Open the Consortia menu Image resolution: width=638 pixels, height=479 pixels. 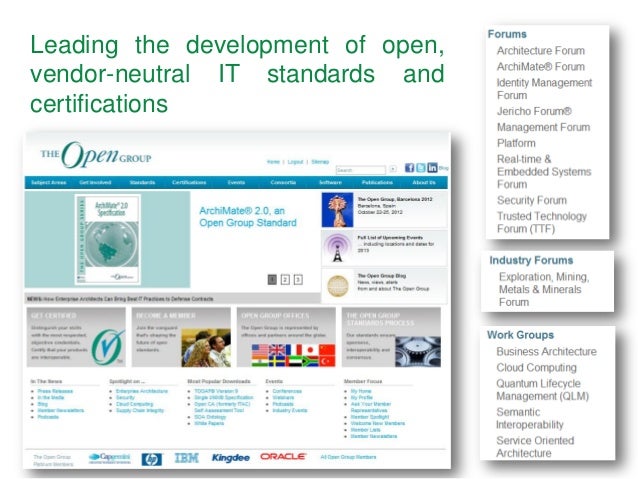tap(283, 182)
